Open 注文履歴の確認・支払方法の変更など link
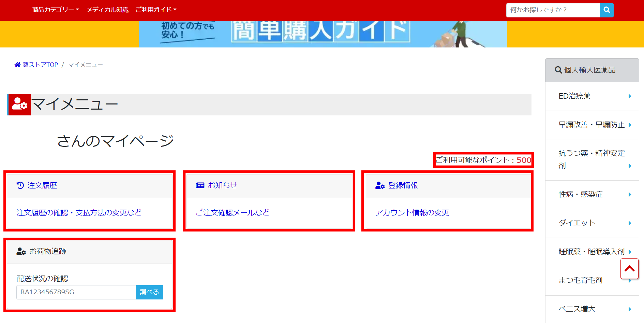This screenshot has width=644, height=323. pos(79,212)
